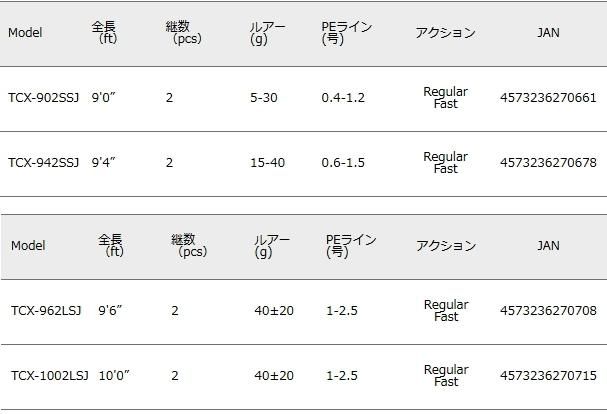Select the 9'4" length cell

[105, 163]
